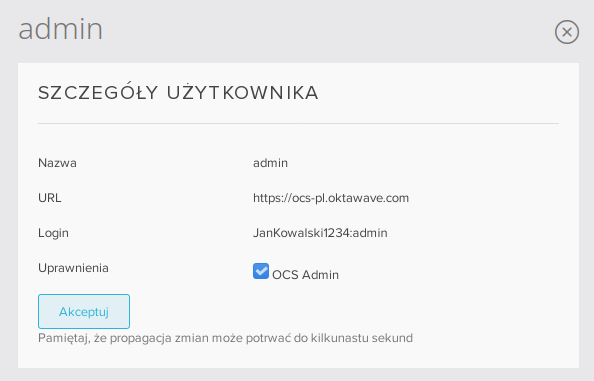Click the word Admin beside the checkbox
The width and height of the screenshot is (594, 381).
tap(320, 275)
